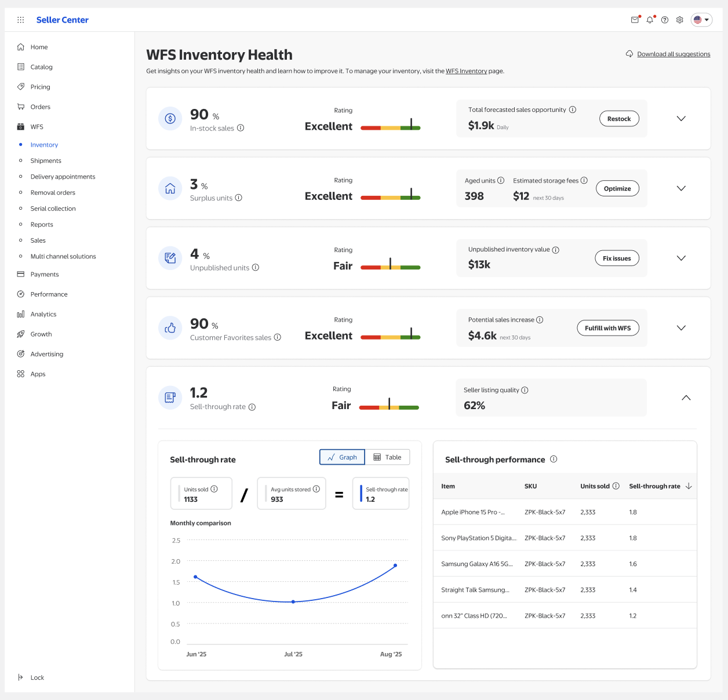Click info icon next to In-stock sales

coord(241,128)
